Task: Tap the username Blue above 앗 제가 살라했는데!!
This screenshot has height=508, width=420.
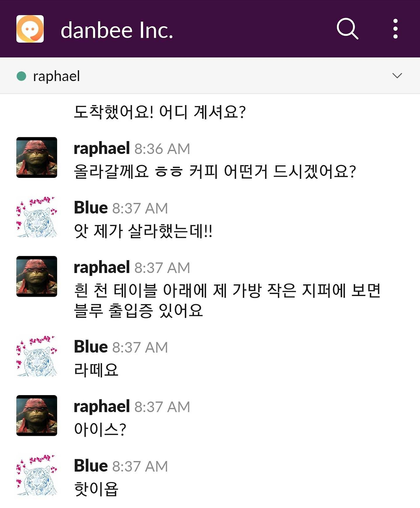Action: pyautogui.click(x=90, y=207)
